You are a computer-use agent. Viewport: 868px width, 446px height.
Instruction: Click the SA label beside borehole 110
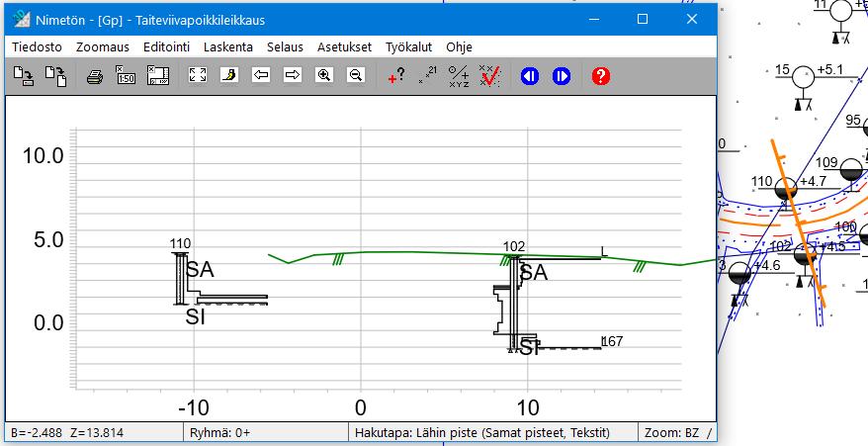click(x=200, y=270)
